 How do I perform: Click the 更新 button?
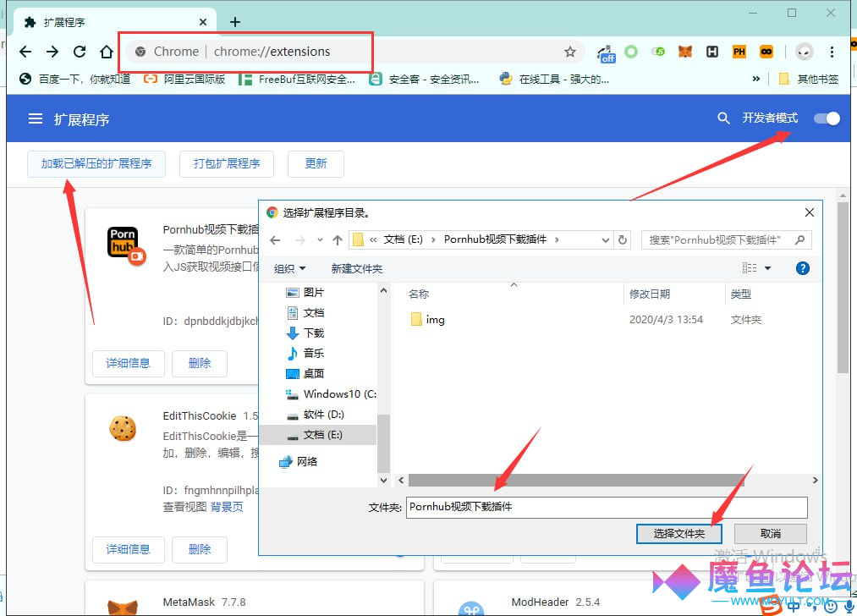coord(316,164)
